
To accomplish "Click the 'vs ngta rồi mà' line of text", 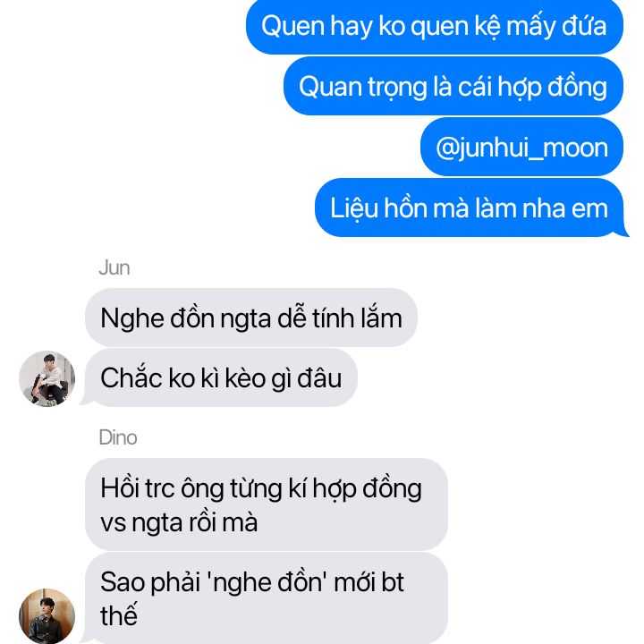I will 179,522.
